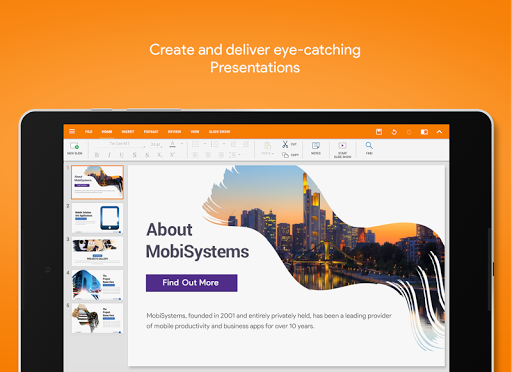Click the Save disk icon
This screenshot has height=372, width=512.
point(379,132)
